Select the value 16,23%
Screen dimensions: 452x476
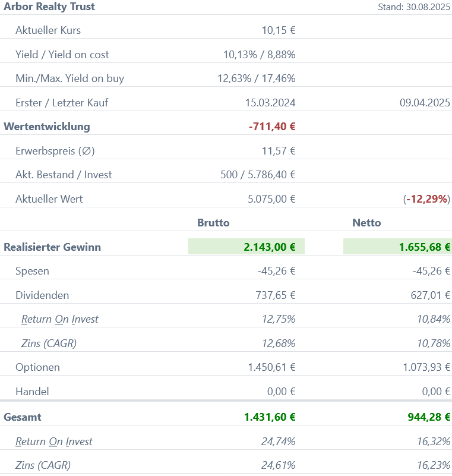pyautogui.click(x=434, y=465)
